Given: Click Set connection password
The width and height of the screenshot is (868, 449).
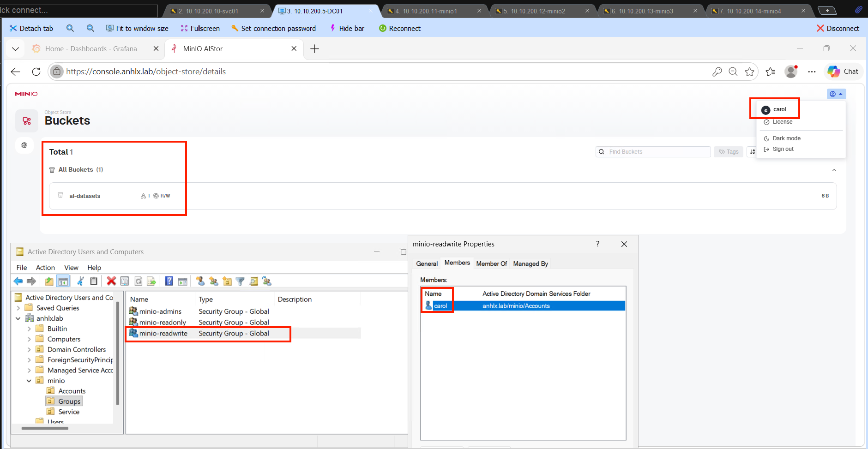Looking at the screenshot, I should (x=274, y=28).
